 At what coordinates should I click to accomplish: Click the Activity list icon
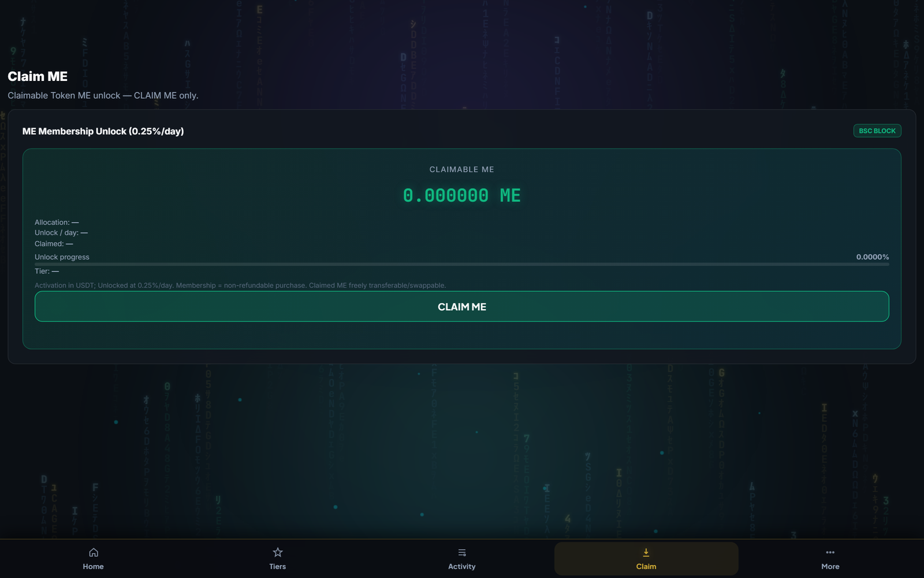(x=461, y=553)
